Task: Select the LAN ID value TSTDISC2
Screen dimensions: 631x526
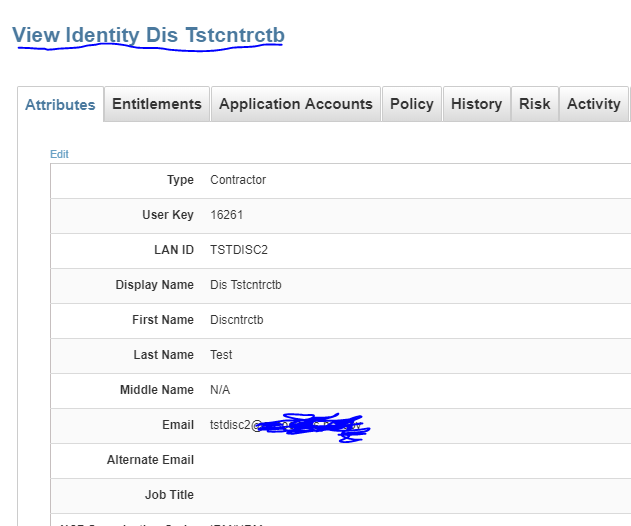Action: click(239, 250)
